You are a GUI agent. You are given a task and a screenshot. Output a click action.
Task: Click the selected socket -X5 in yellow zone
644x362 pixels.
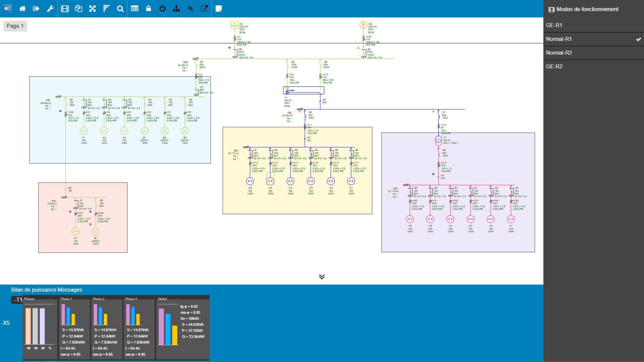270,181
